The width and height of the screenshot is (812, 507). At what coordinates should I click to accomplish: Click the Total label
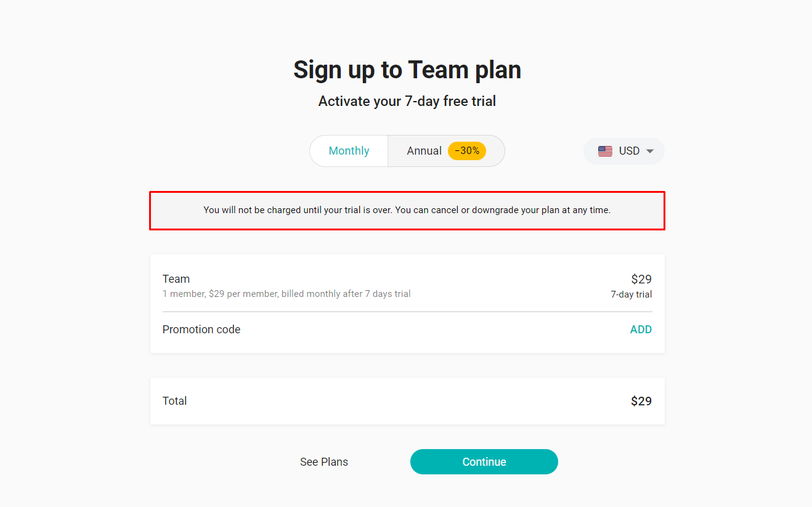(174, 401)
